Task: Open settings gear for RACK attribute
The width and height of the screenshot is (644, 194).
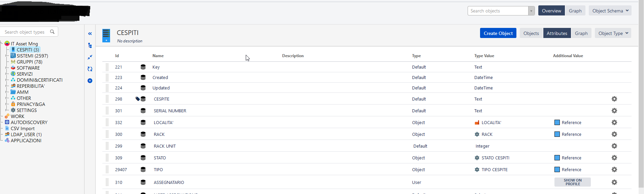Action: coord(614,134)
